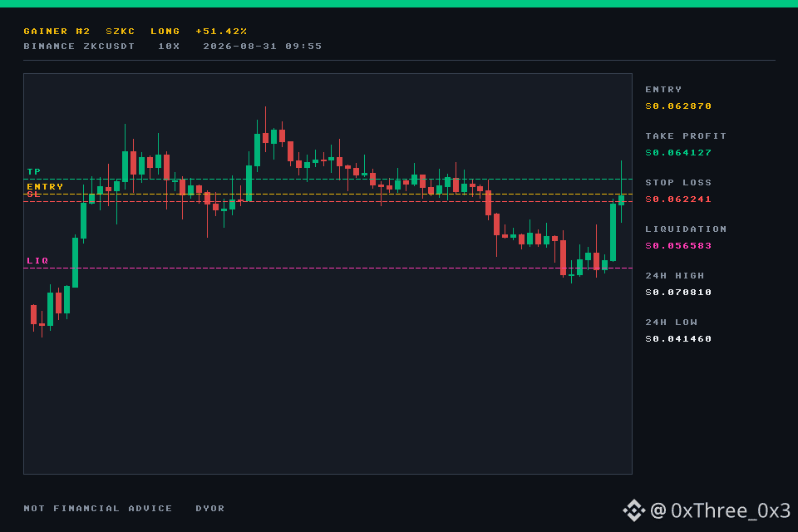798x532 pixels.
Task: Click the LIQ line label on chart
Action: [x=37, y=261]
